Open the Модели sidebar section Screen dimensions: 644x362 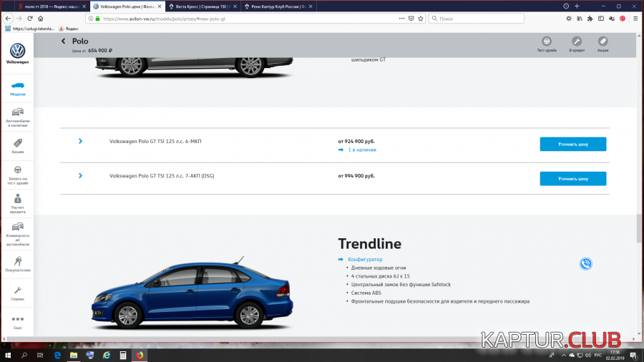pos(18,89)
